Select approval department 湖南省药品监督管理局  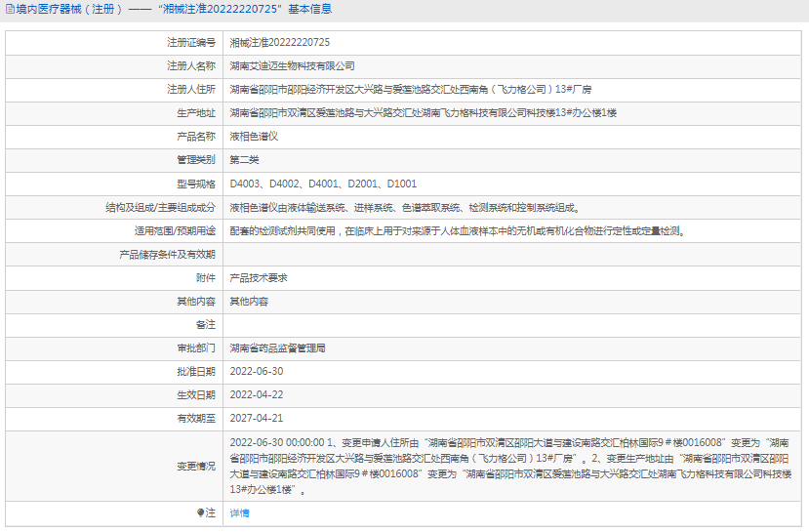click(x=277, y=348)
